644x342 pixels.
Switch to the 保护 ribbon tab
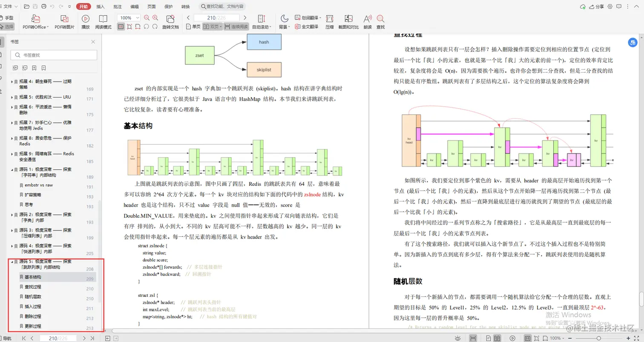click(x=169, y=7)
